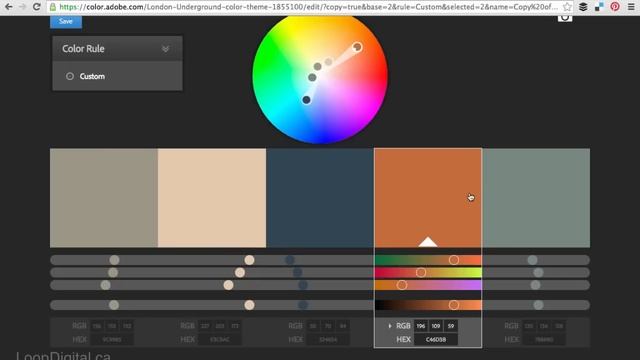Viewport: 640px width, 360px height.
Task: Click the red channel slider under the taupe swatch
Action: 104,260
